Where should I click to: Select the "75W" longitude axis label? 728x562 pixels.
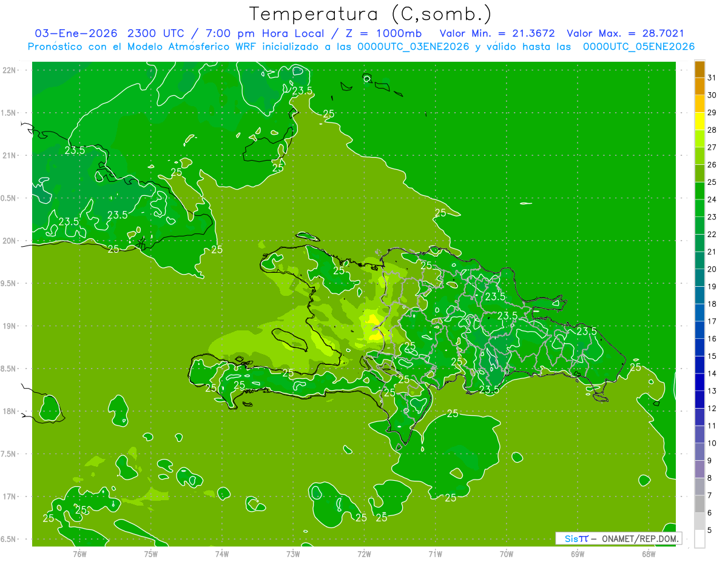point(150,554)
